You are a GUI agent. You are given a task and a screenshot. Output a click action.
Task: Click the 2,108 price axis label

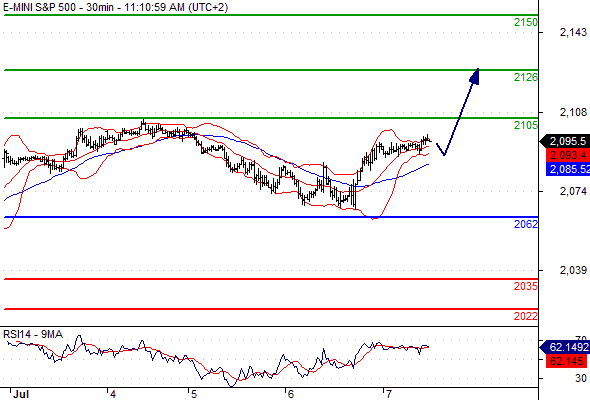click(573, 112)
